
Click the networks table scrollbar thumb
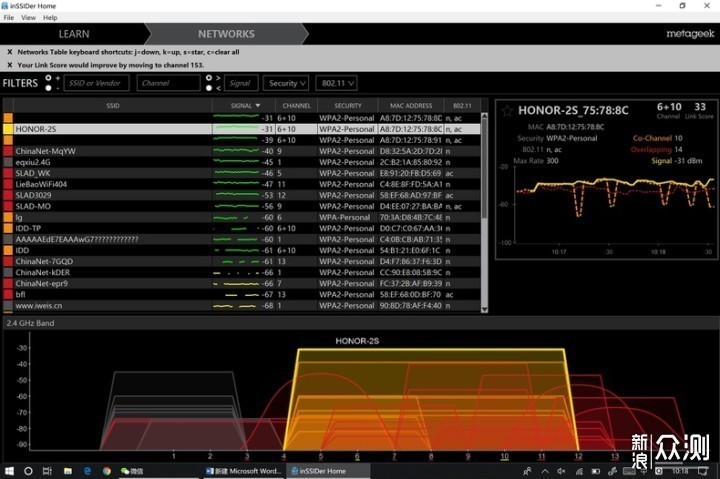pyautogui.click(x=484, y=168)
